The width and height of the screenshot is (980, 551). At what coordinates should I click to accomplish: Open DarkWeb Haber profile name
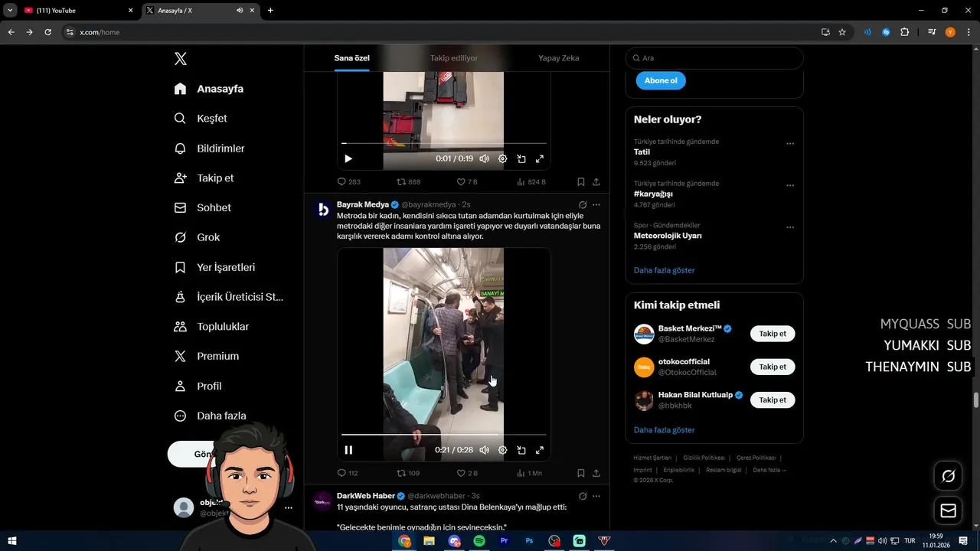(x=366, y=496)
